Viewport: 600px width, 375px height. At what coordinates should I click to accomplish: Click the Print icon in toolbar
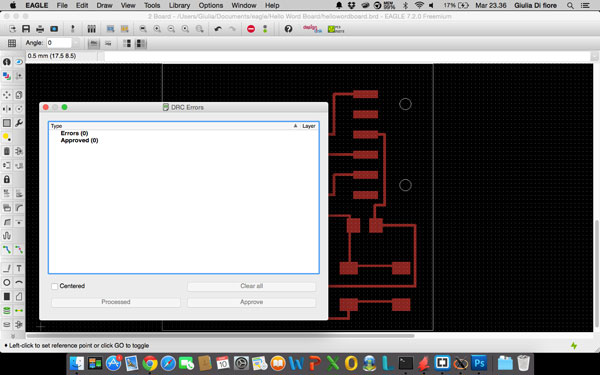(40, 29)
